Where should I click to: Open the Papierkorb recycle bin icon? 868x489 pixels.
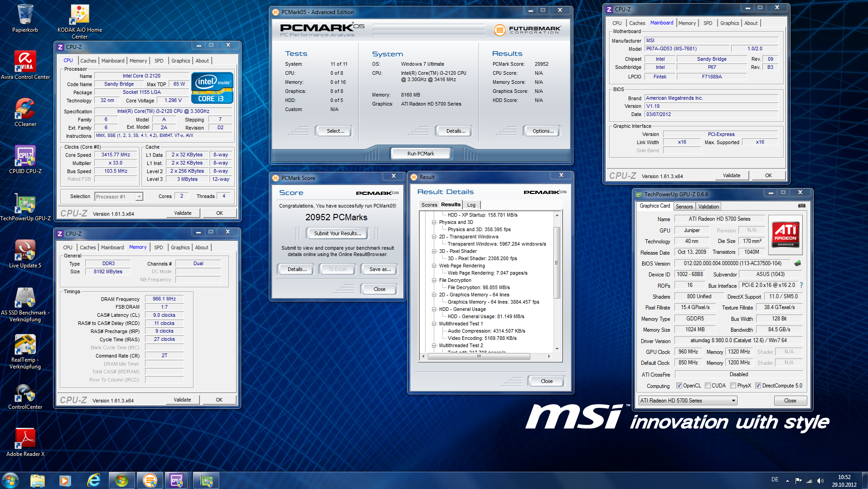pyautogui.click(x=25, y=18)
